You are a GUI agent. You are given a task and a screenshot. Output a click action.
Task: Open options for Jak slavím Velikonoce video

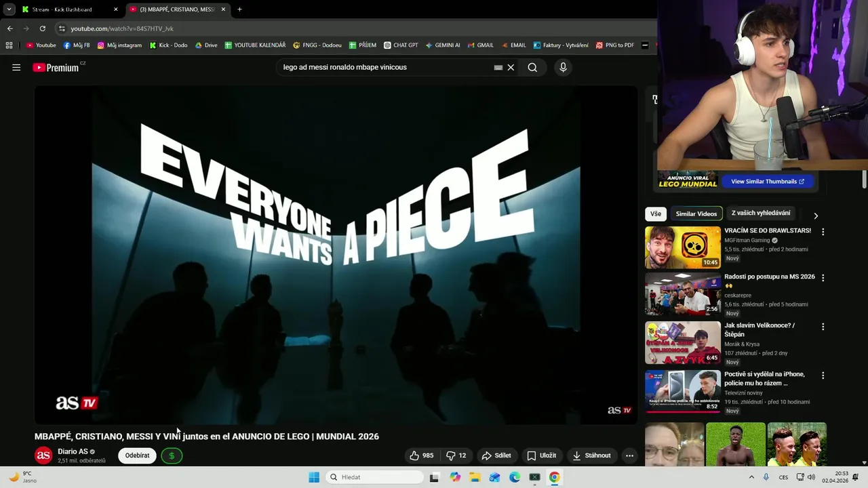click(823, 327)
